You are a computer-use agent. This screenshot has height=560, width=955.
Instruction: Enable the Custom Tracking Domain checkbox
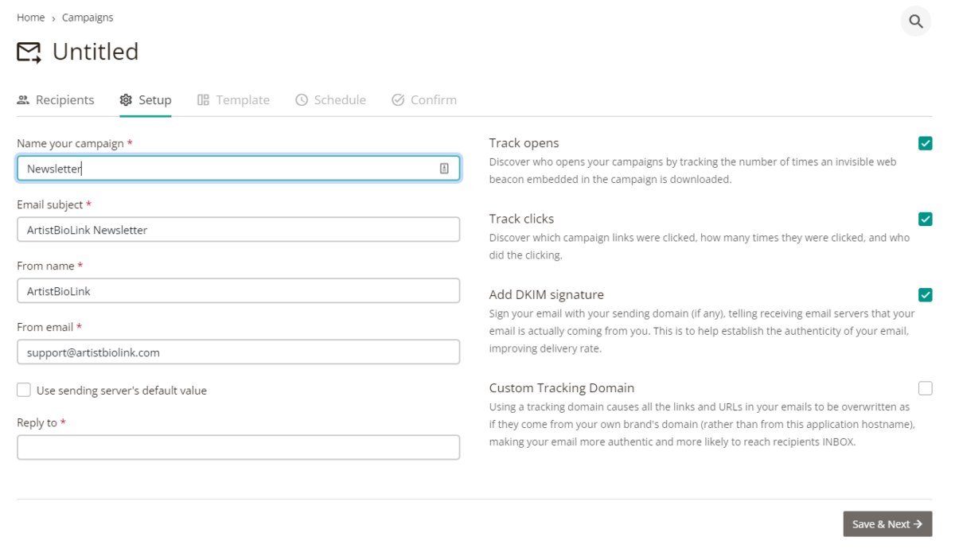click(925, 388)
